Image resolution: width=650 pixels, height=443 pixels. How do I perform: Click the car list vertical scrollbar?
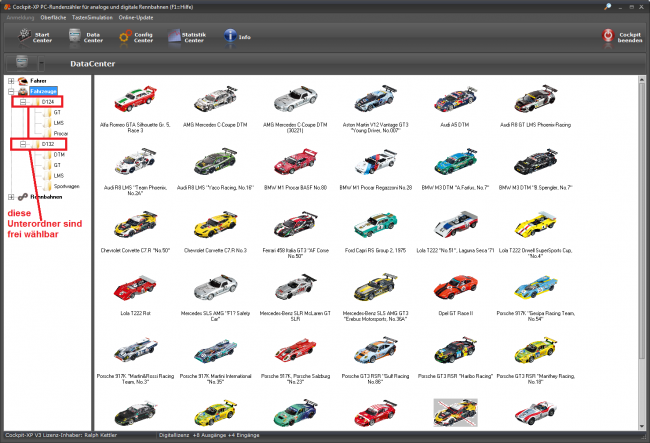click(642, 253)
